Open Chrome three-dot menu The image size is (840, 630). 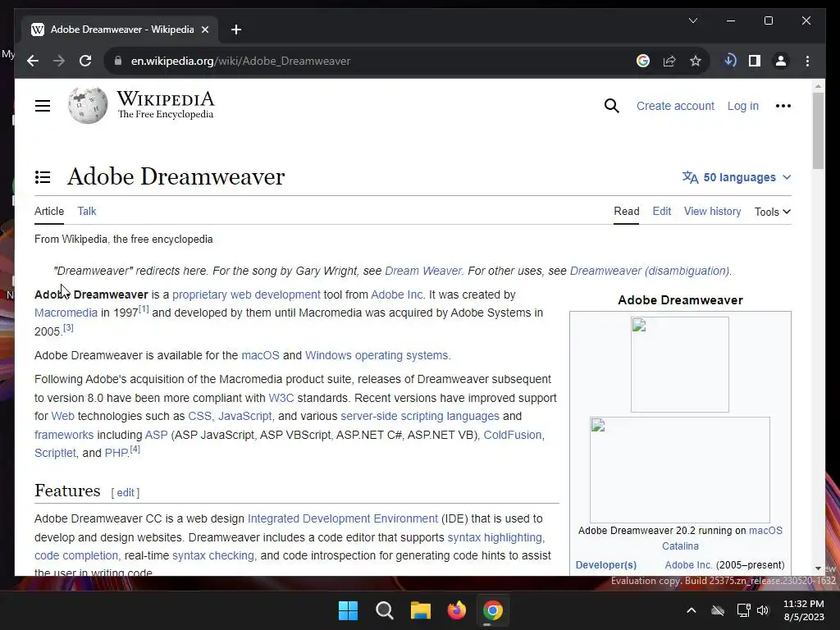[x=807, y=61]
